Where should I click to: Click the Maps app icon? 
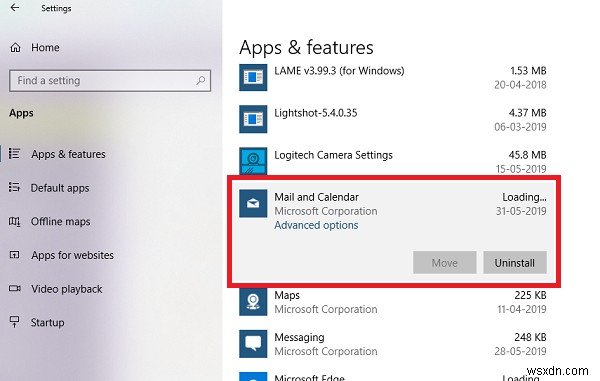(253, 302)
